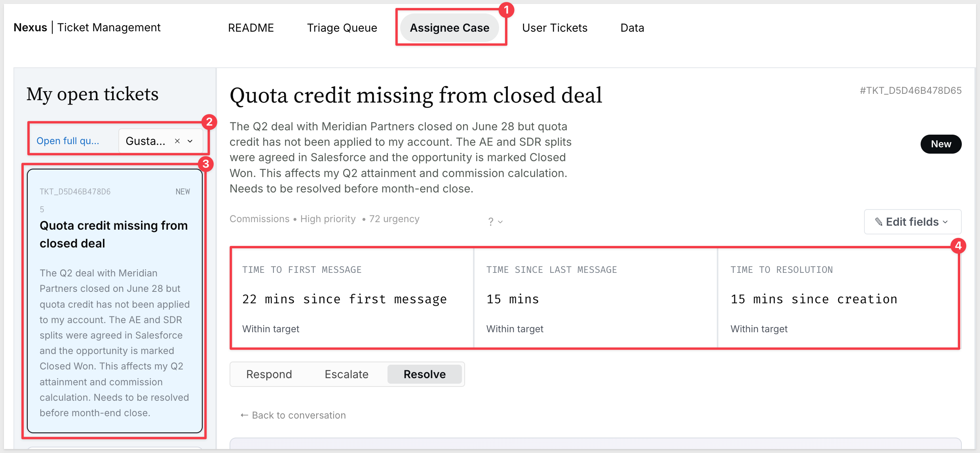This screenshot has height=453, width=980.
Task: Clear the Gusta... assignee filter with X
Action: tap(177, 141)
